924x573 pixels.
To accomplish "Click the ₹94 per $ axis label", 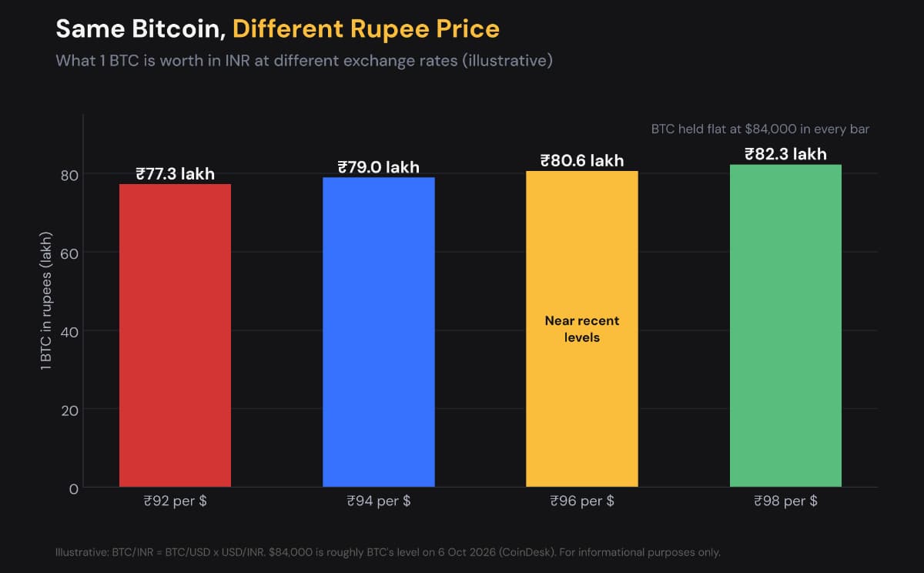I will pos(379,501).
